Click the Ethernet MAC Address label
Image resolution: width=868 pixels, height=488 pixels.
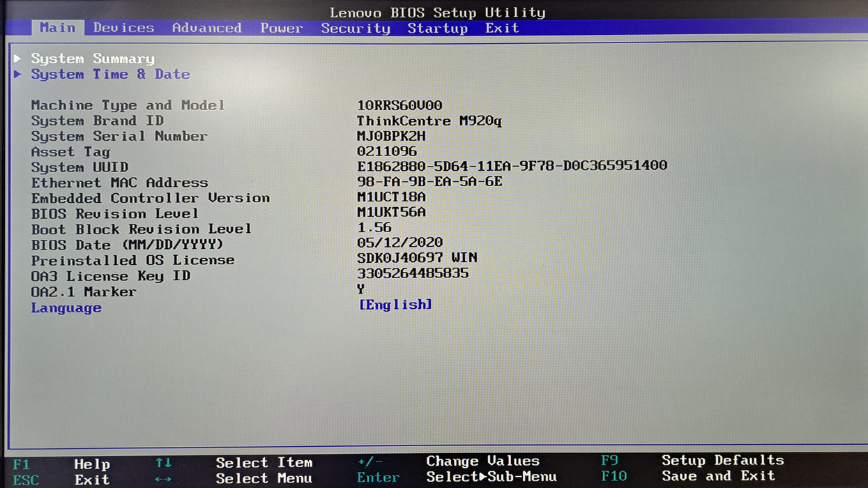pos(119,183)
